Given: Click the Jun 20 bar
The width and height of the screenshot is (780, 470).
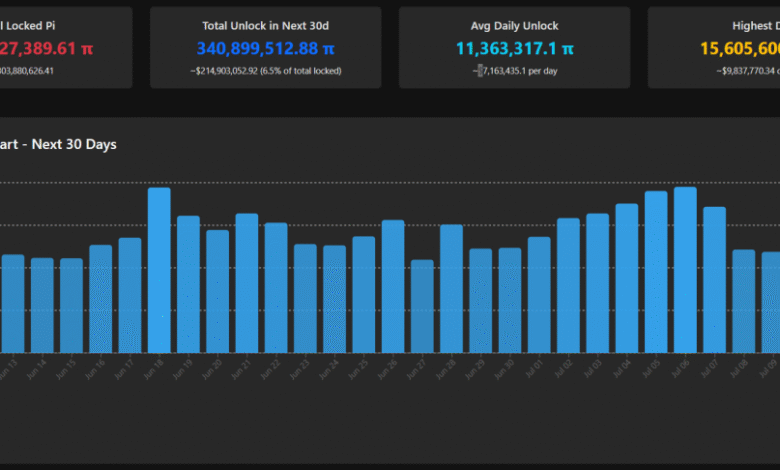Looking at the screenshot, I should coord(218,291).
